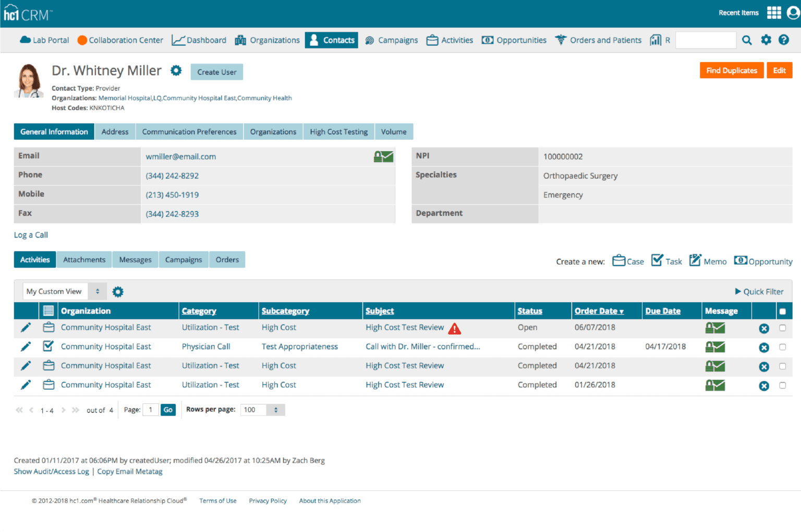Select the checkbox for the 01/26/2018 row
This screenshot has width=801, height=532.
pos(782,385)
